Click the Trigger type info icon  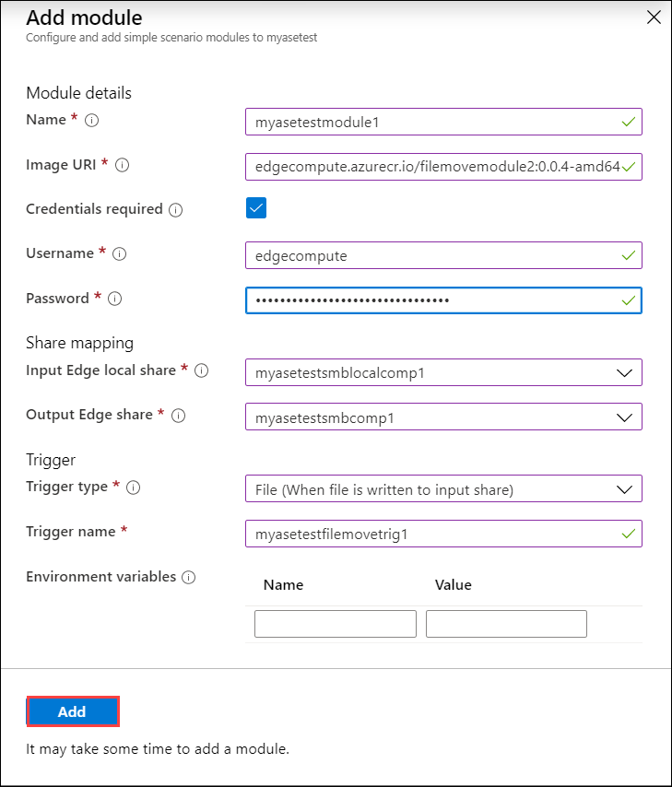134,487
